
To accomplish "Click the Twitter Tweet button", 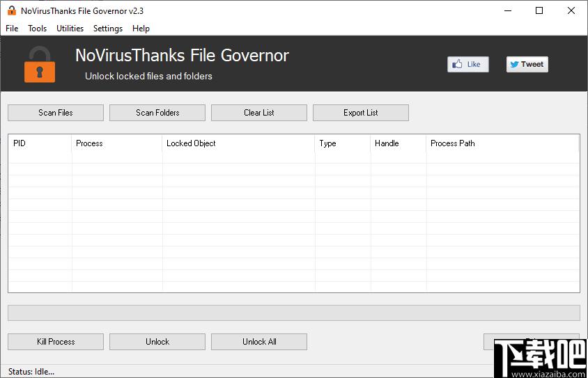I will pos(527,65).
